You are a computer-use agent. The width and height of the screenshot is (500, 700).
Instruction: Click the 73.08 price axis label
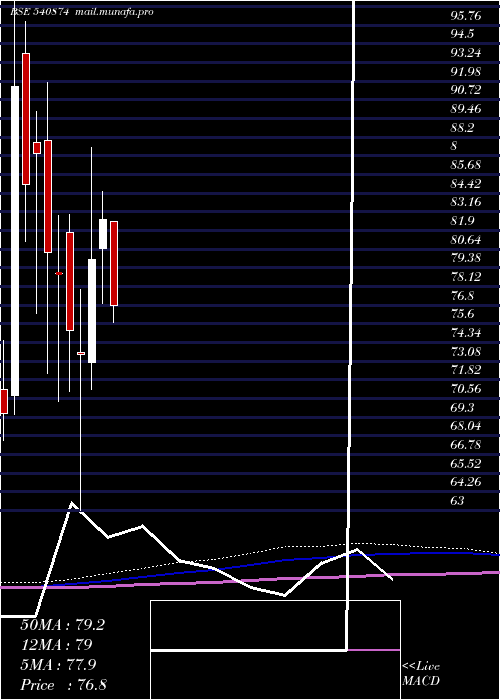coord(466,352)
